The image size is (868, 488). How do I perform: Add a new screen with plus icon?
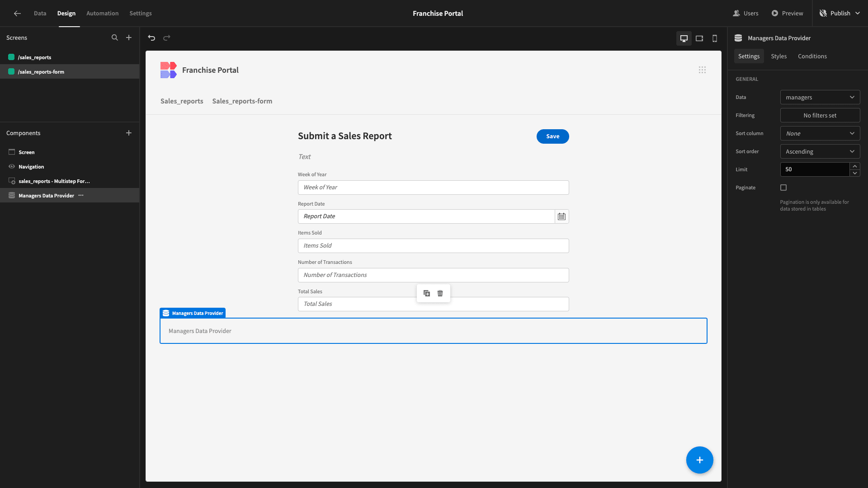click(129, 38)
